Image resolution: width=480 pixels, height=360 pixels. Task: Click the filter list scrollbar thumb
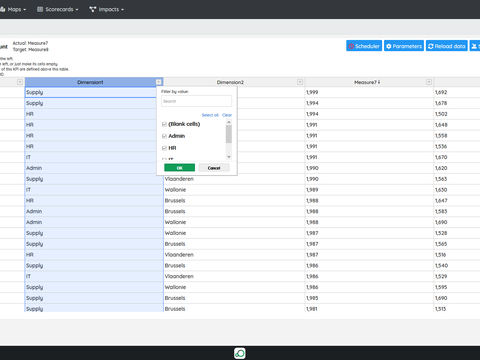[x=229, y=134]
